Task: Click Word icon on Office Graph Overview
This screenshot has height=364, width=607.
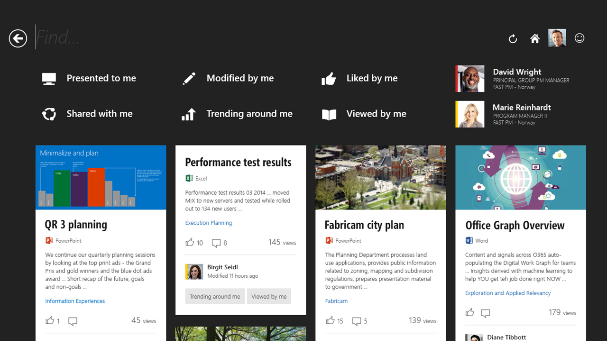Action: 469,241
